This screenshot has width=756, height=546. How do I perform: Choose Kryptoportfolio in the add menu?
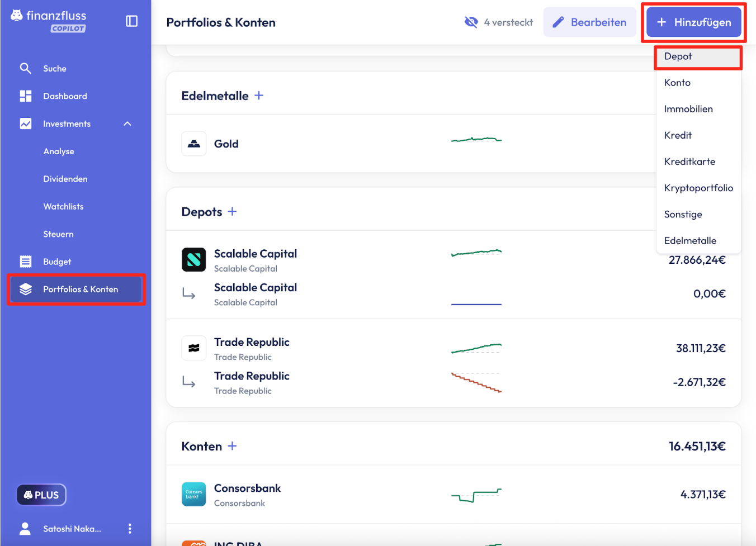click(x=698, y=188)
